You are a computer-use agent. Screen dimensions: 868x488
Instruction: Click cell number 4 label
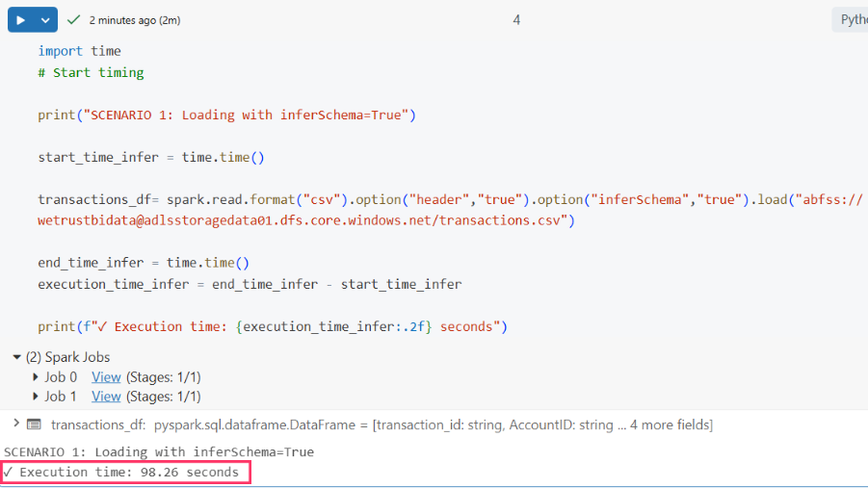pos(516,19)
